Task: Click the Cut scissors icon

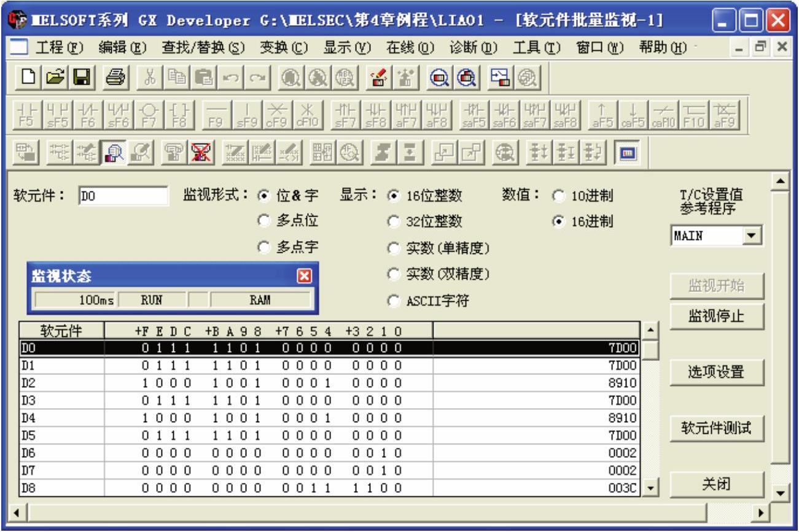Action: [148, 76]
